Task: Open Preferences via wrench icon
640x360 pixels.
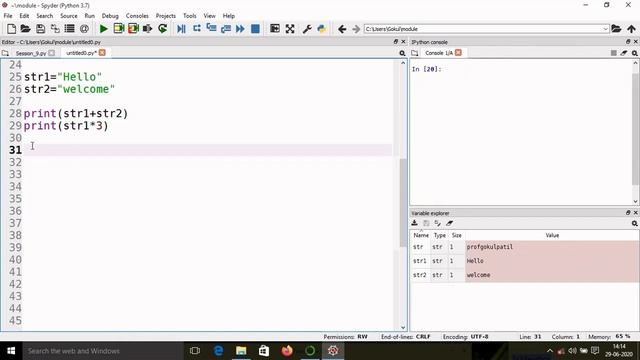Action: point(307,29)
